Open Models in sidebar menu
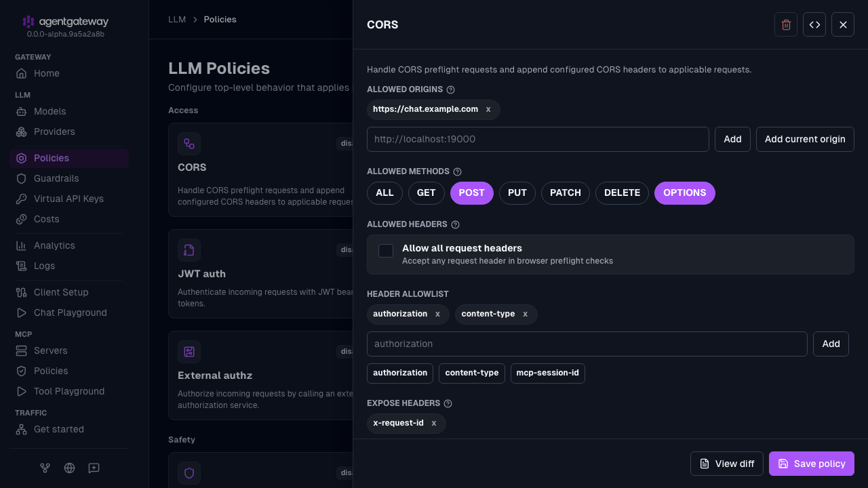This screenshot has width=868, height=488. tap(69, 111)
